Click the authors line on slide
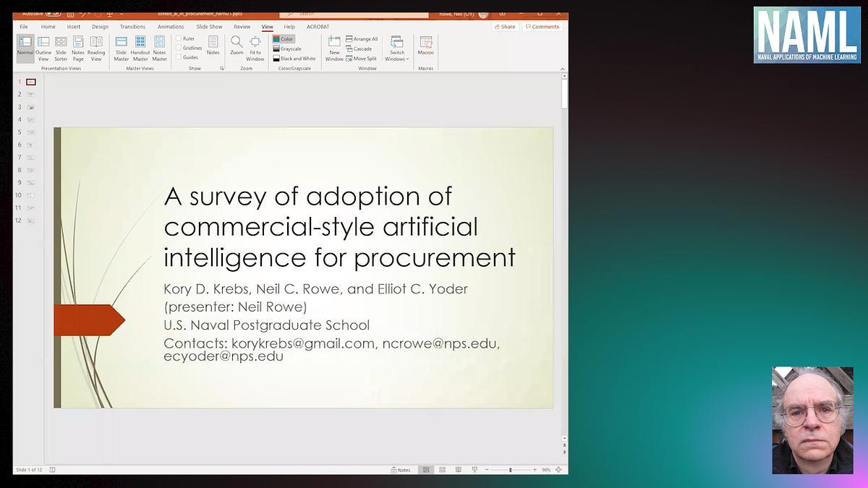 click(x=316, y=289)
